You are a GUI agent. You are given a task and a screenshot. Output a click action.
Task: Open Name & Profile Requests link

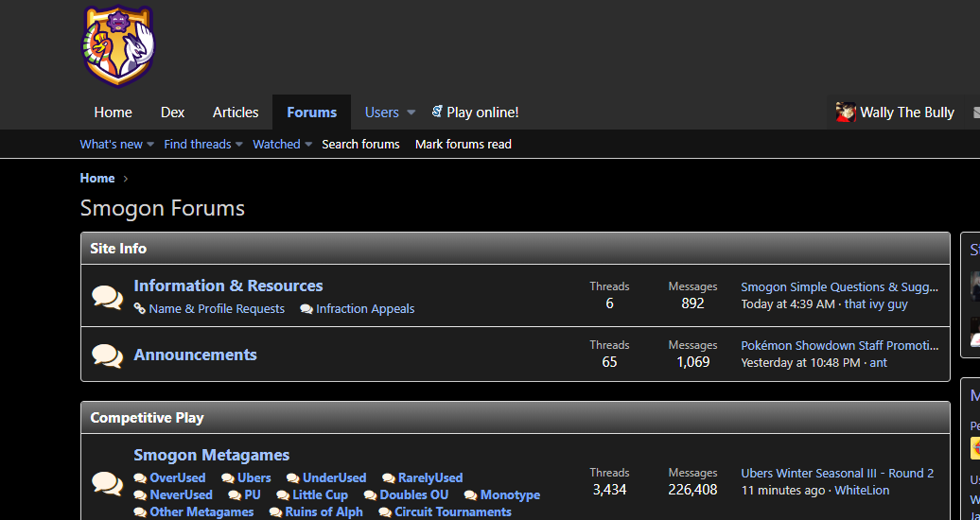tap(217, 309)
